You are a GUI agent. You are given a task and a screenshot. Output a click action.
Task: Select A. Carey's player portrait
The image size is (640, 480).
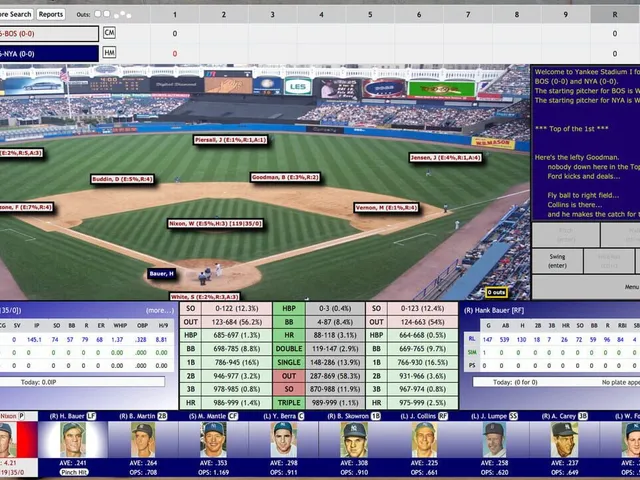click(564, 439)
